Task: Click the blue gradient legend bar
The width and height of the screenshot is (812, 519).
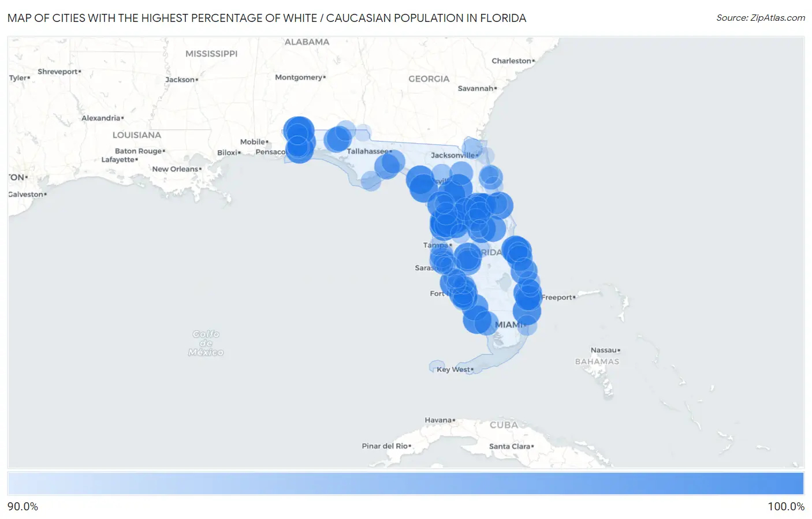Action: [405, 484]
